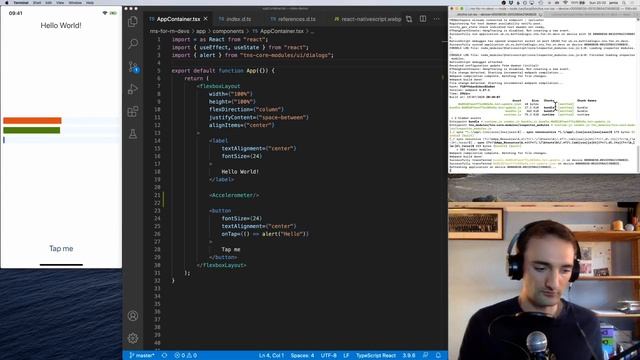
Task: Open errors and warnings count in status bar
Action: (186, 356)
